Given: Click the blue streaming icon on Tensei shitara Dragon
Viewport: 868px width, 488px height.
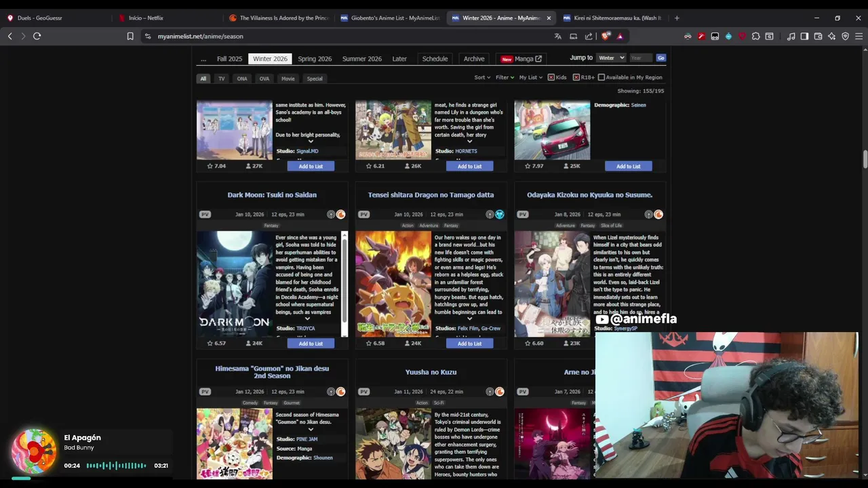Looking at the screenshot, I should coord(500,214).
